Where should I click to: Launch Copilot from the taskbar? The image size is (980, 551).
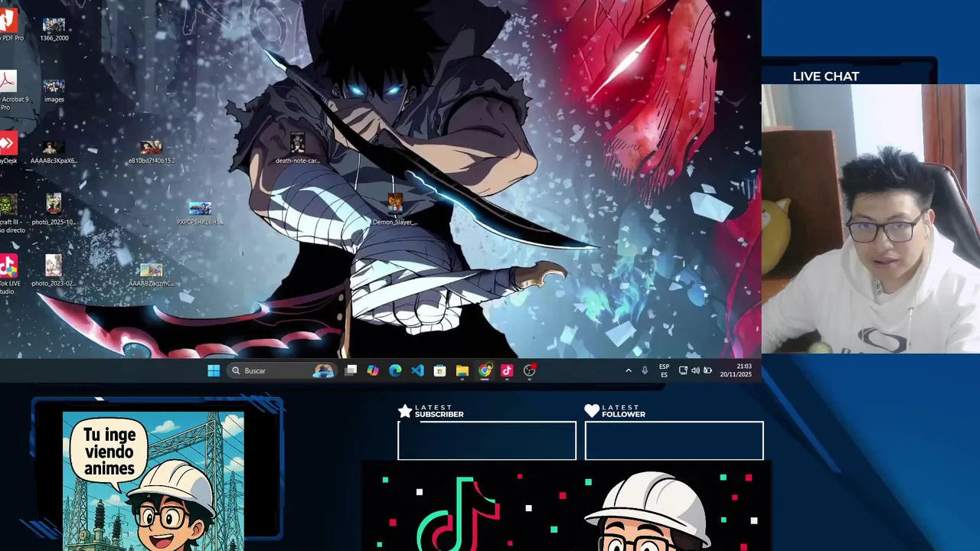tap(373, 370)
